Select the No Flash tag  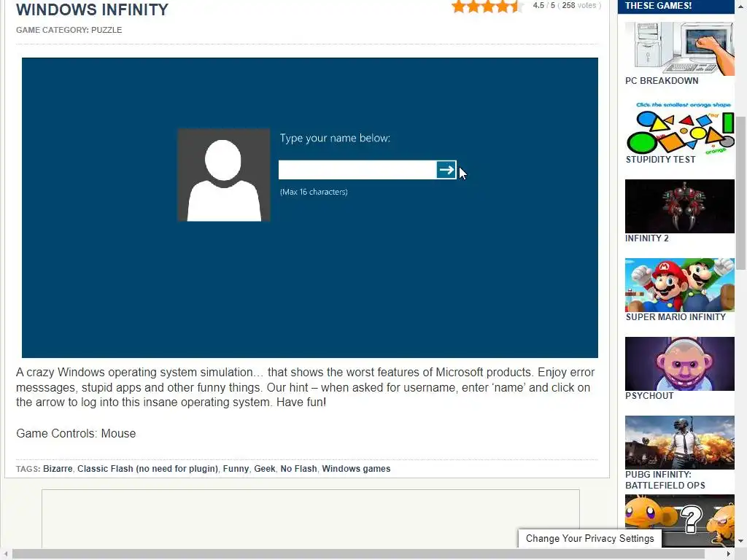click(x=298, y=469)
